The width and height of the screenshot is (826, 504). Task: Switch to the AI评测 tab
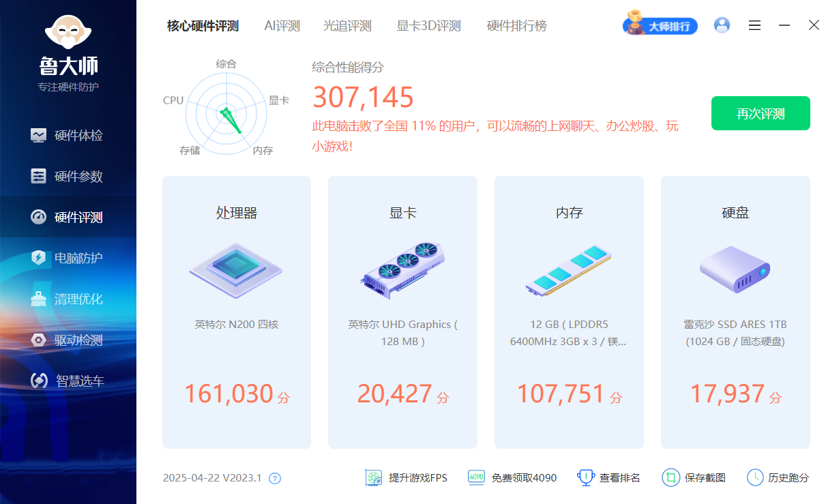[282, 26]
